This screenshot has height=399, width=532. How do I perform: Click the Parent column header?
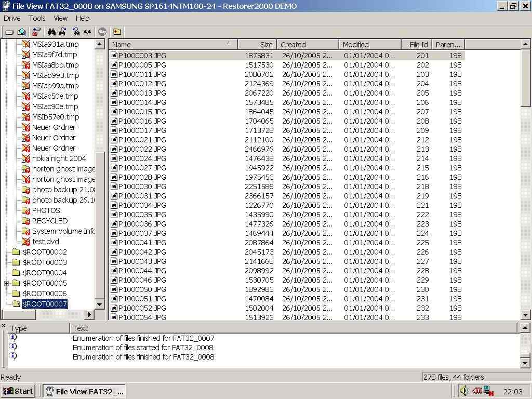tap(448, 45)
